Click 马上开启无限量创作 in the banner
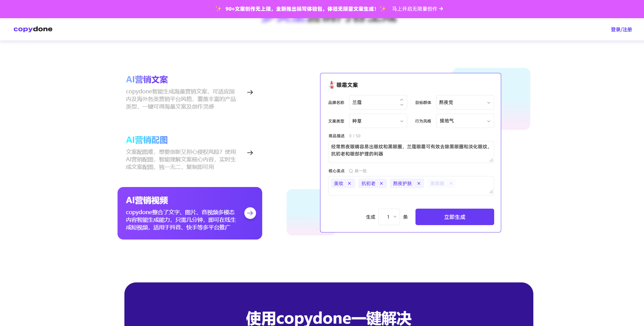This screenshot has width=644, height=326. [417, 9]
